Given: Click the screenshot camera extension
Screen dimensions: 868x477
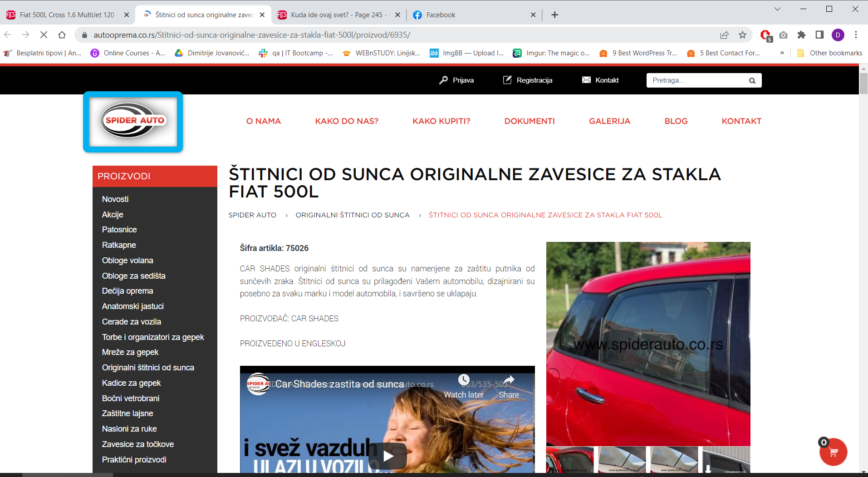Looking at the screenshot, I should coord(784,35).
